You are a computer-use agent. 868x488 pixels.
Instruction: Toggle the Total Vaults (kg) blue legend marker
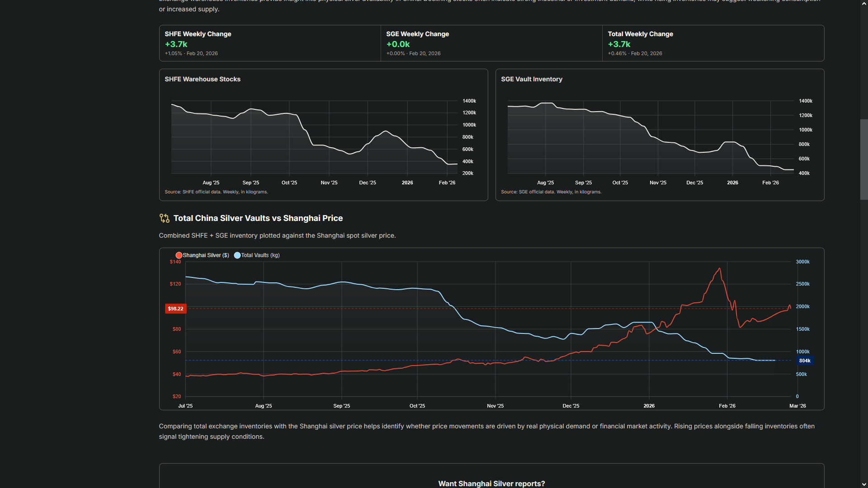coord(237,255)
